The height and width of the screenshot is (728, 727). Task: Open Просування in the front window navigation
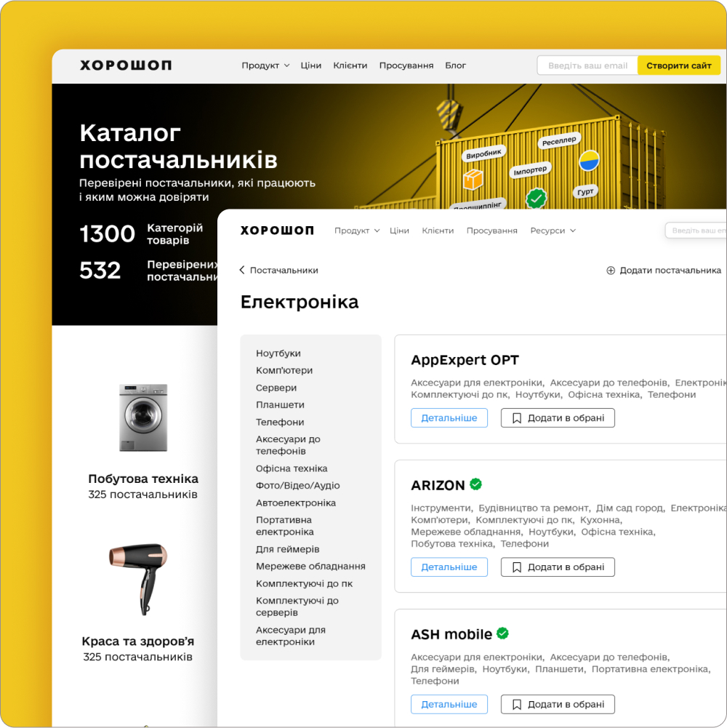click(x=491, y=231)
